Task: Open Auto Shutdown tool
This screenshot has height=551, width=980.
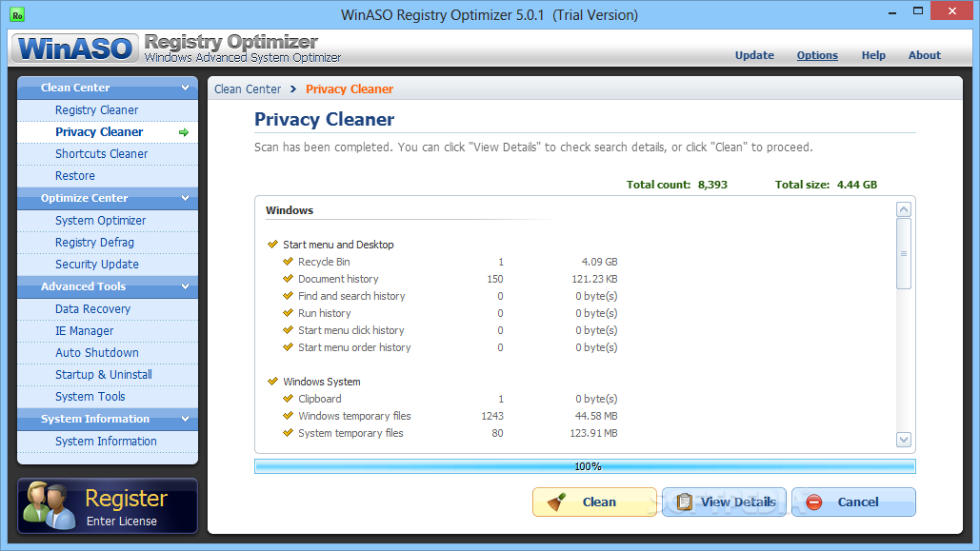Action: (108, 352)
